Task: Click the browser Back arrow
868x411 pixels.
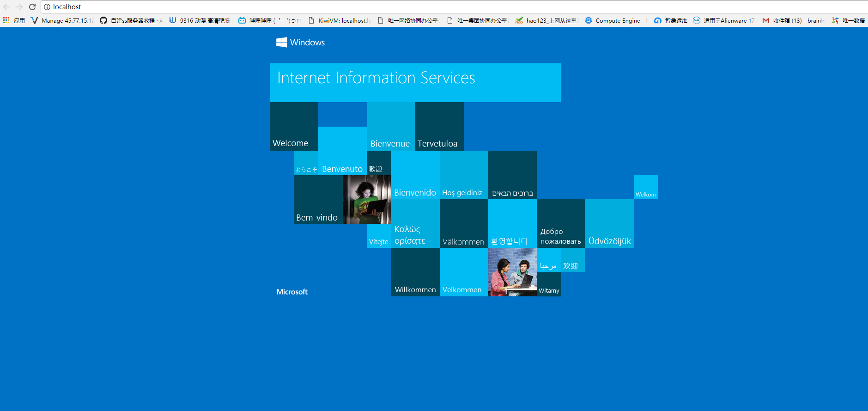Action: (6, 7)
